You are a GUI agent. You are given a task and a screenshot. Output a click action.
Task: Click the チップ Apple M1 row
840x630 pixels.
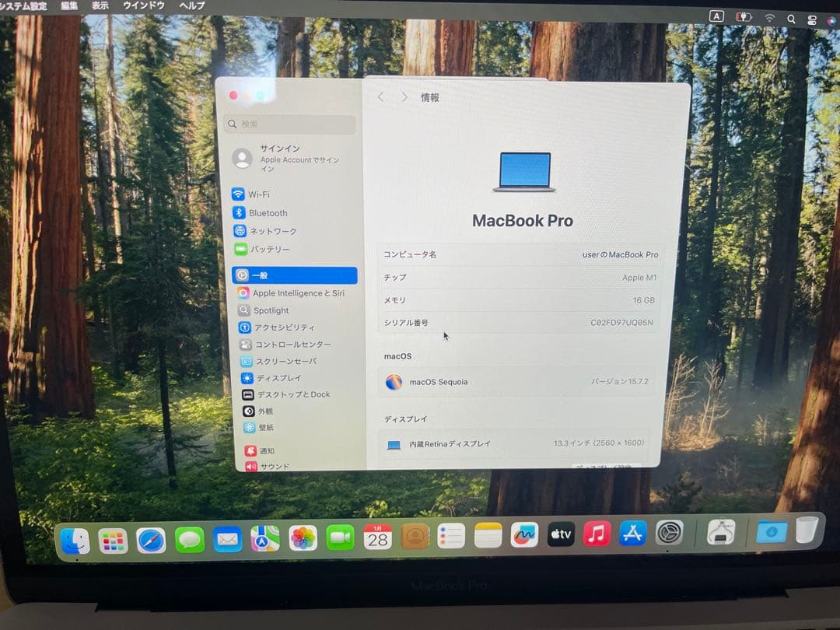coord(520,278)
